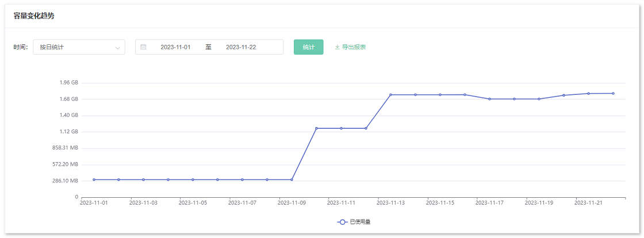Click the 2023-11-19 x-axis label
This screenshot has height=238, width=644.
539,203
